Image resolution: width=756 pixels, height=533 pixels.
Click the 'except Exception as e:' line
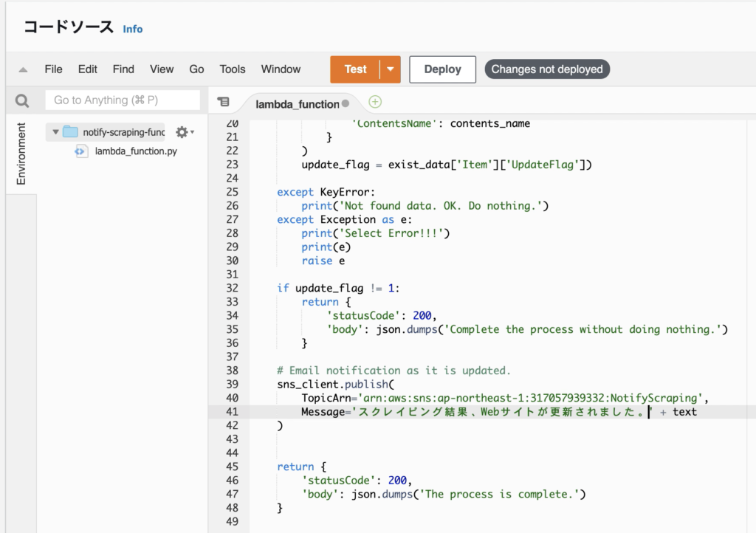344,220
